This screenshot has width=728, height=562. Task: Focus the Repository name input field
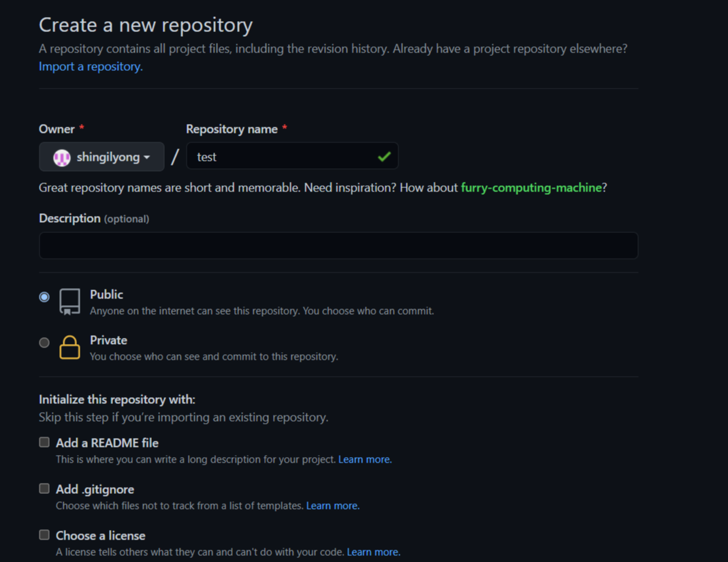[292, 157]
